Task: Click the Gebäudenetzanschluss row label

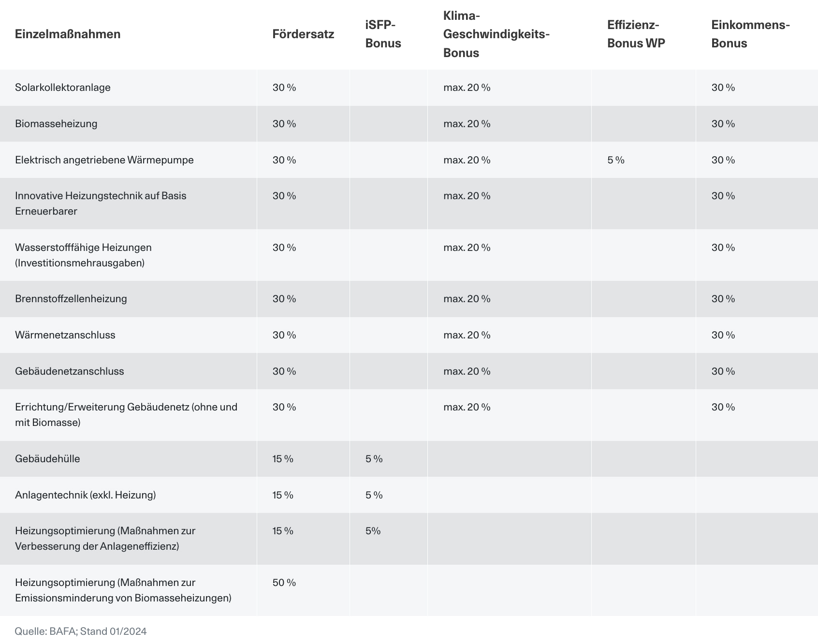Action: click(70, 371)
